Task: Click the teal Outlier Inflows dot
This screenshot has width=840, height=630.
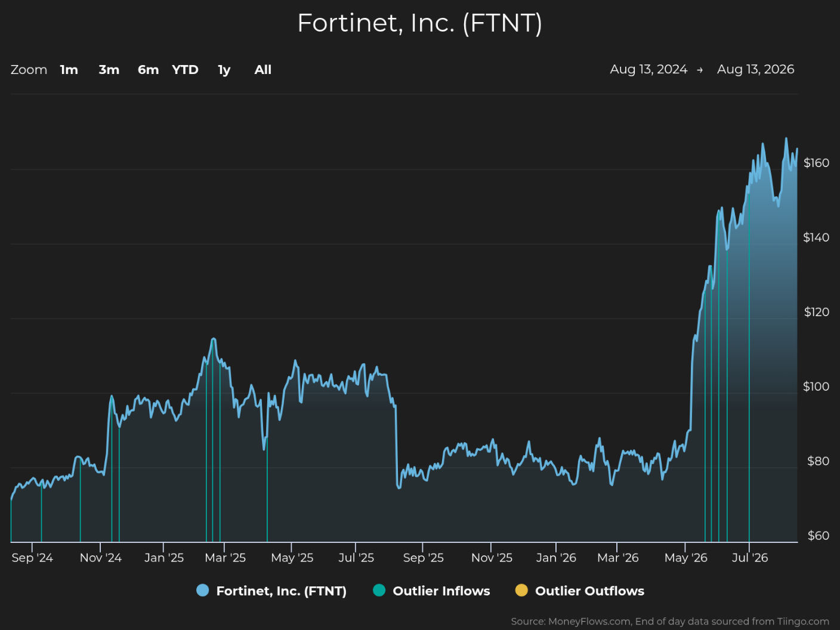Action: click(x=379, y=591)
